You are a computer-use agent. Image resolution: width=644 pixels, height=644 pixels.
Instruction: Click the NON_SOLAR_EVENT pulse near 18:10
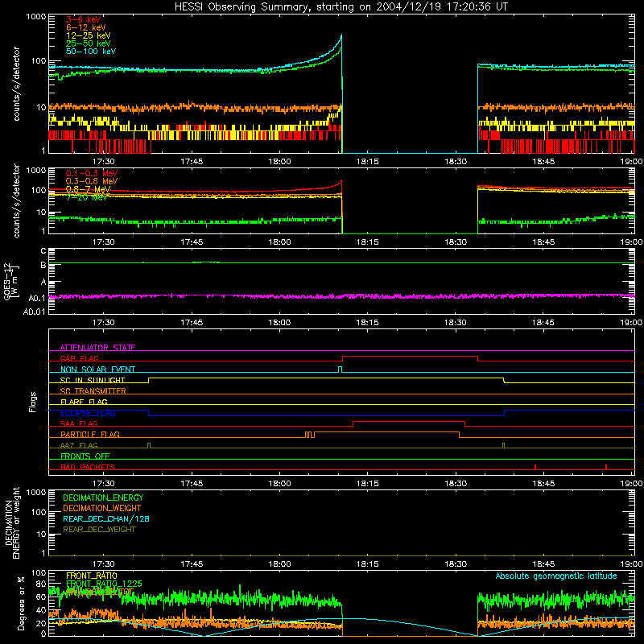(x=340, y=369)
